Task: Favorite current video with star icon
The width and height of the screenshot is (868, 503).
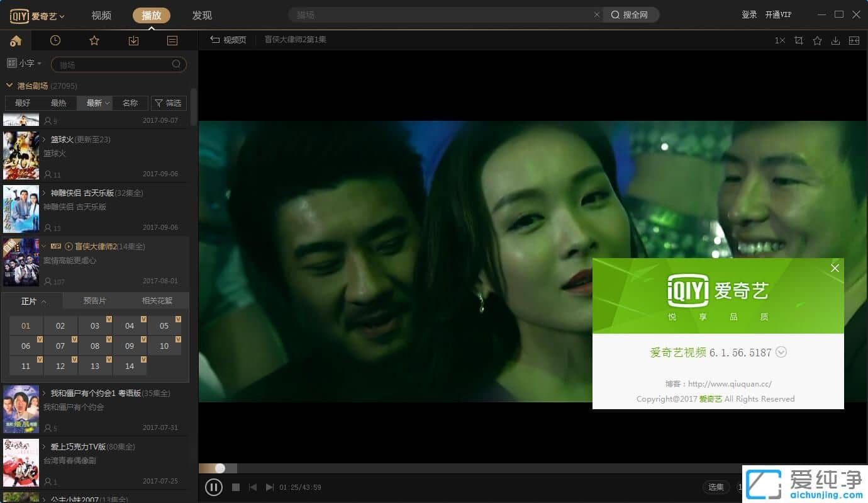Action: click(817, 40)
